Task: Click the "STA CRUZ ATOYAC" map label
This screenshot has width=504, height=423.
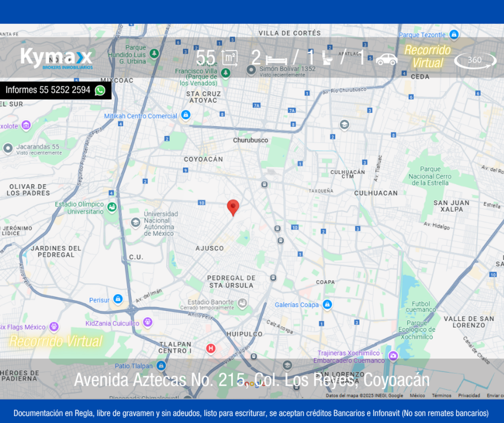Action: [x=202, y=97]
